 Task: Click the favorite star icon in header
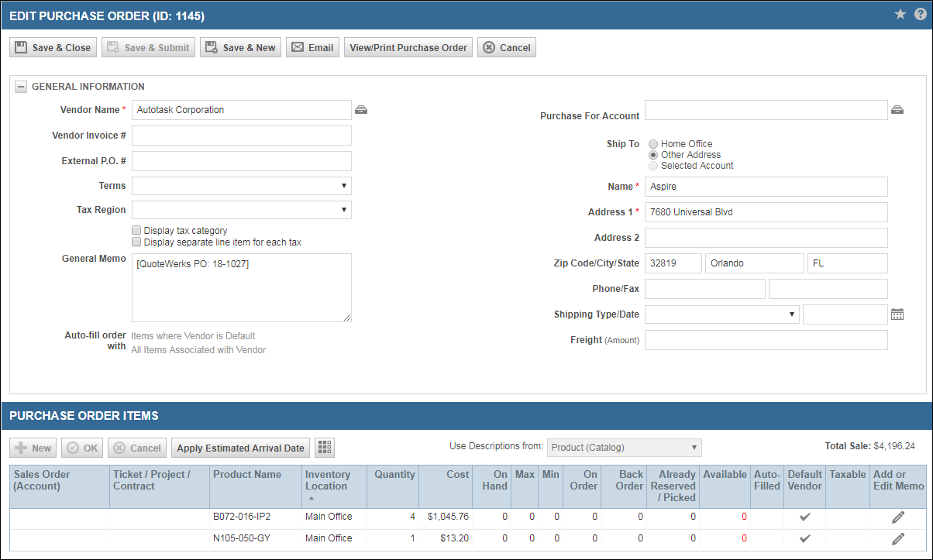pyautogui.click(x=900, y=14)
